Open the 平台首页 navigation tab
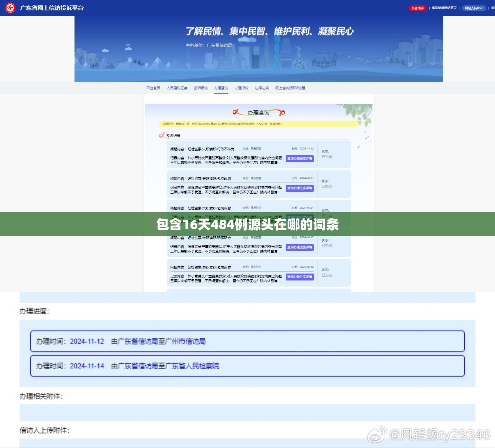The height and width of the screenshot is (448, 495). click(153, 88)
